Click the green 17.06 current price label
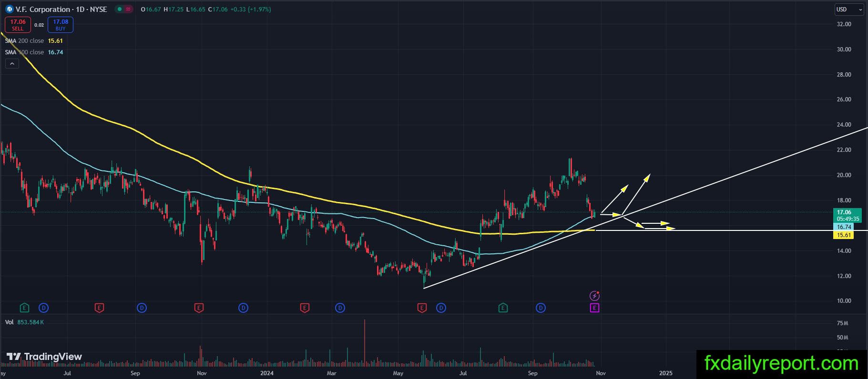 [847, 215]
